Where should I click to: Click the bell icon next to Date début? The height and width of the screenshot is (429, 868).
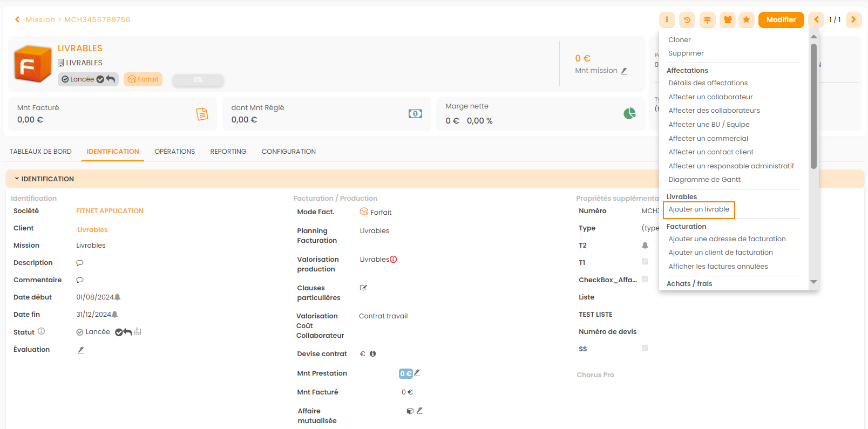(x=118, y=297)
